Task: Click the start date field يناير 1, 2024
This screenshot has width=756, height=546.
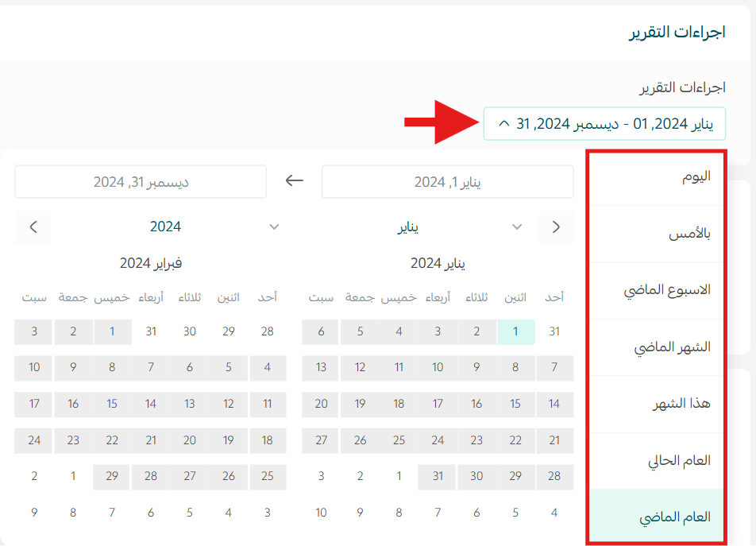Action: click(x=447, y=182)
